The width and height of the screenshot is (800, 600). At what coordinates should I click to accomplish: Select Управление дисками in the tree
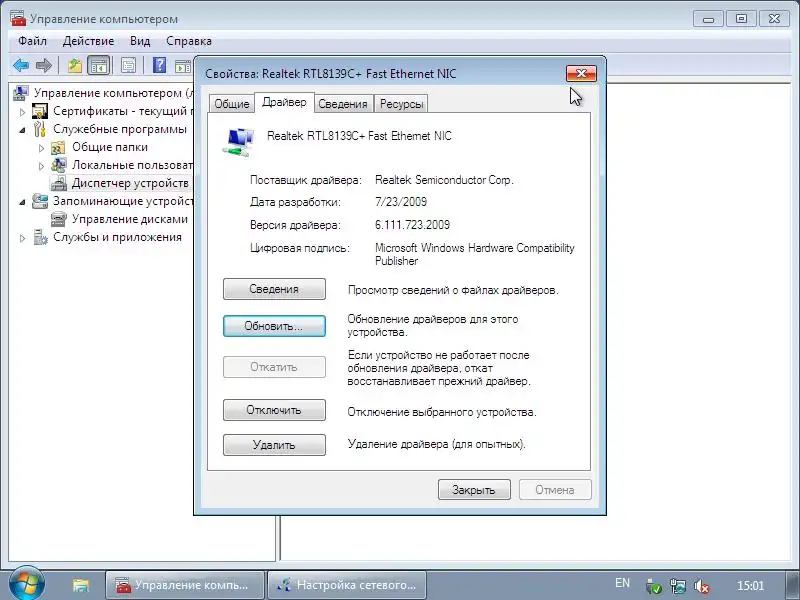tap(130, 219)
